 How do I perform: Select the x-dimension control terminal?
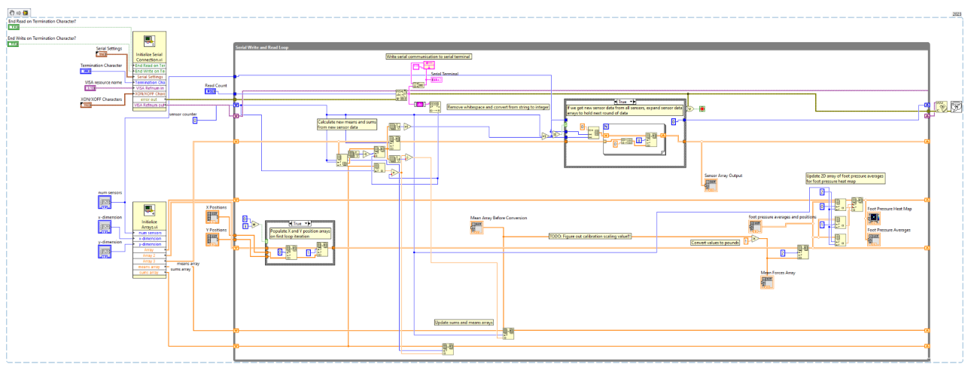[104, 227]
